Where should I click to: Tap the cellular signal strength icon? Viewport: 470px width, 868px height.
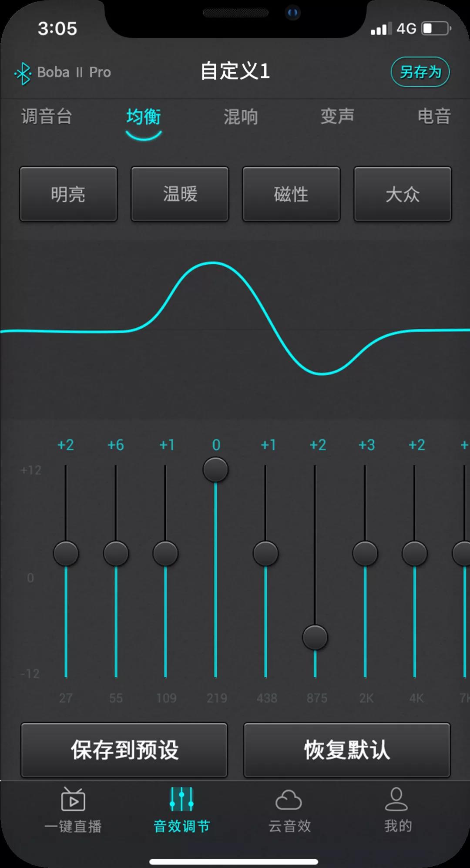381,29
